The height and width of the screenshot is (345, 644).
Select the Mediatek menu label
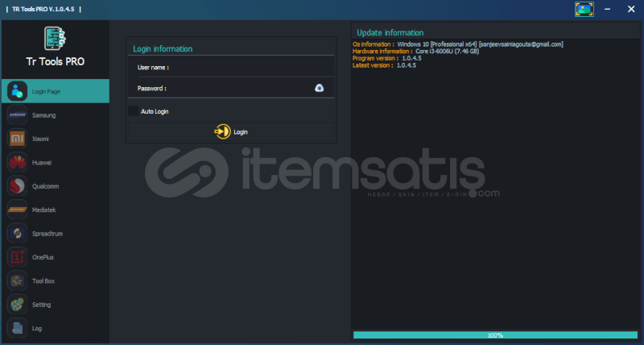pos(44,210)
